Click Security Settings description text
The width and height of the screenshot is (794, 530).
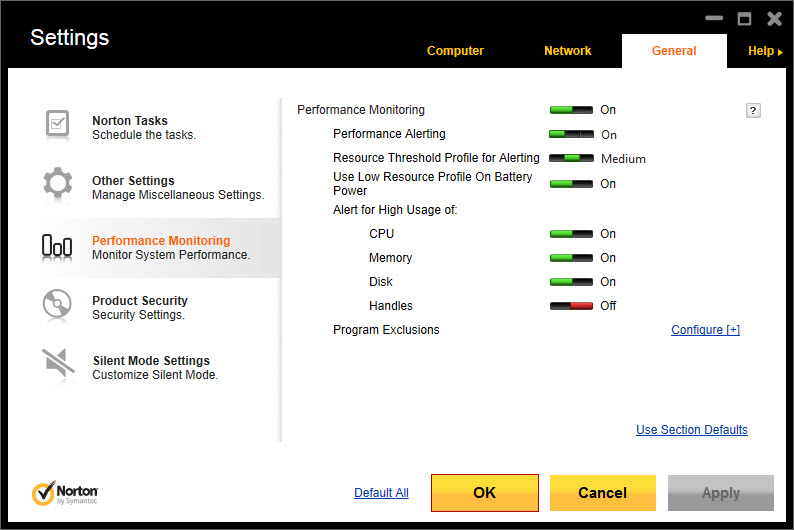pyautogui.click(x=138, y=315)
